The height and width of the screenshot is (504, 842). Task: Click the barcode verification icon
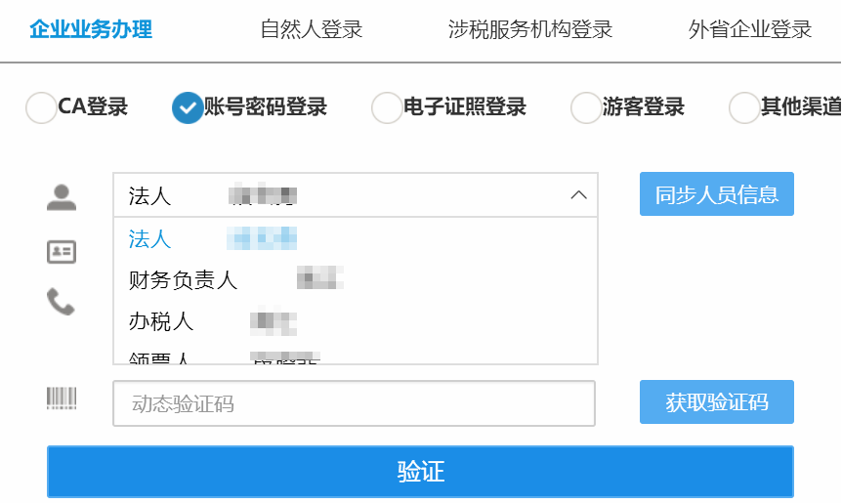[62, 398]
